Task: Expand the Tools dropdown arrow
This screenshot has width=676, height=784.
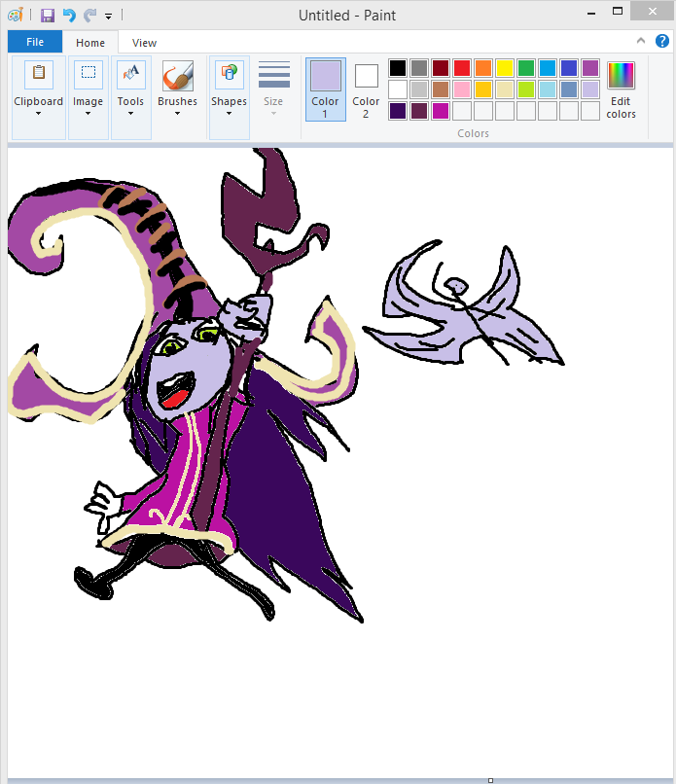Action: point(130,114)
